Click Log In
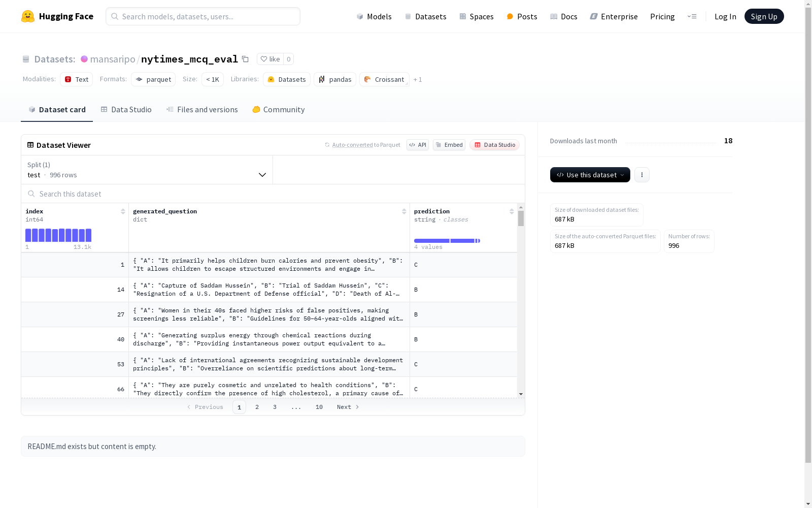 tap(725, 16)
